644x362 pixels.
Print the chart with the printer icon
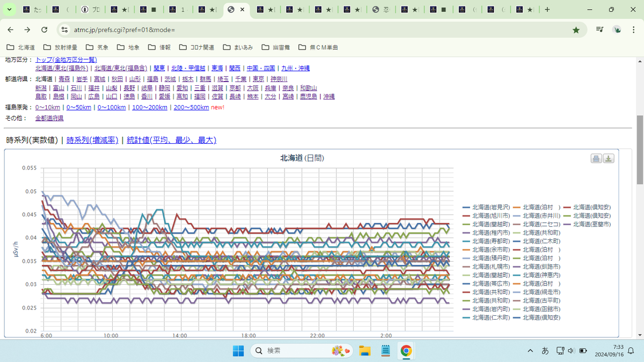(596, 158)
